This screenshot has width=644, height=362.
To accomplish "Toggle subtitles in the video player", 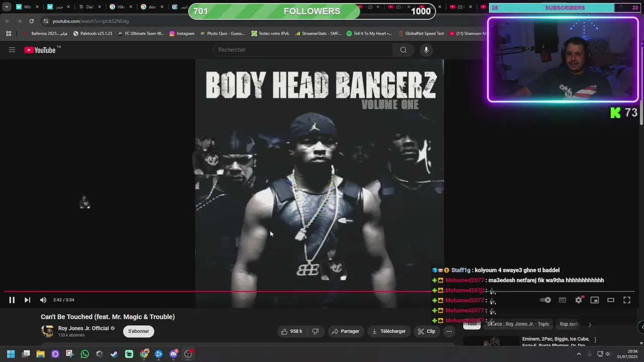I will (x=562, y=300).
